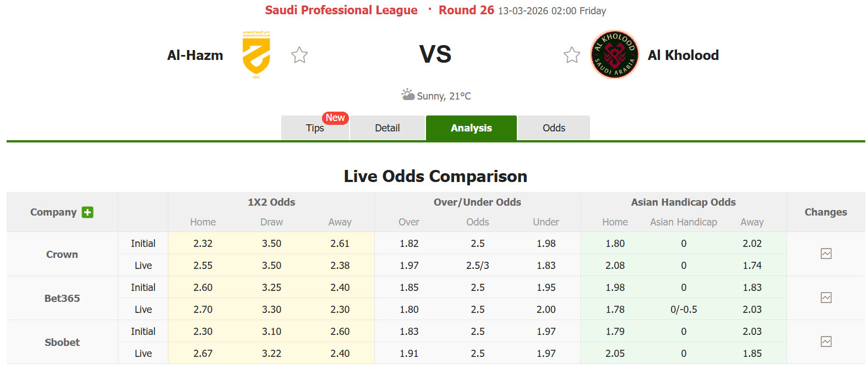Switch to the Detail tab

tap(387, 128)
